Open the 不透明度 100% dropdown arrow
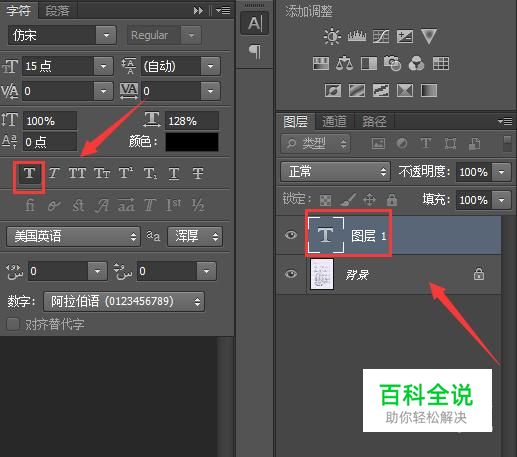This screenshot has height=457, width=517. tap(501, 172)
